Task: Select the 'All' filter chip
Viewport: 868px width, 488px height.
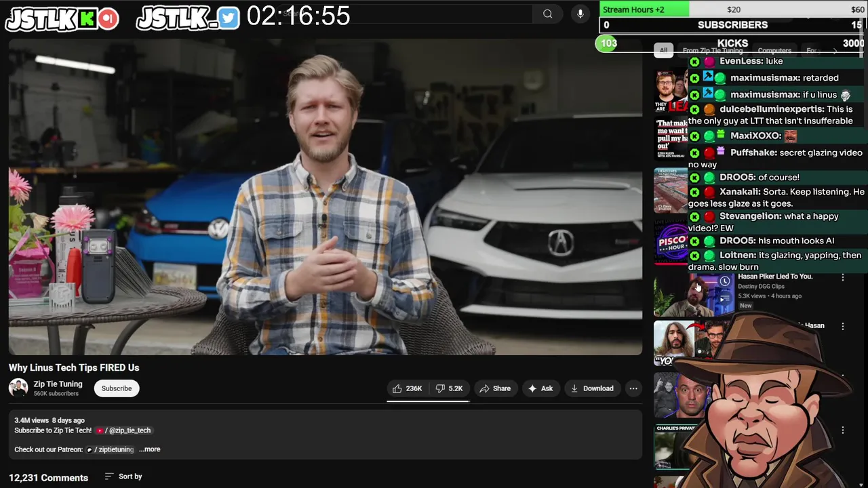Action: [663, 50]
